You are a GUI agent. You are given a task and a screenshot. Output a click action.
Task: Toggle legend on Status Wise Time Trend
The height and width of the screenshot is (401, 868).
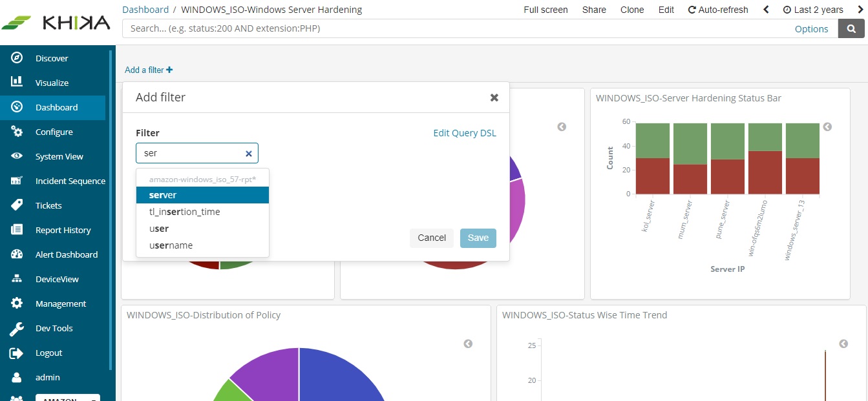843,344
